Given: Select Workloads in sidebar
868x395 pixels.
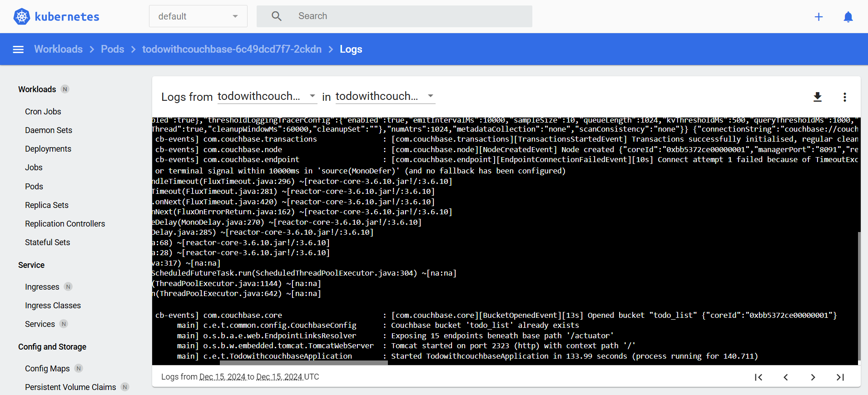Looking at the screenshot, I should 37,89.
